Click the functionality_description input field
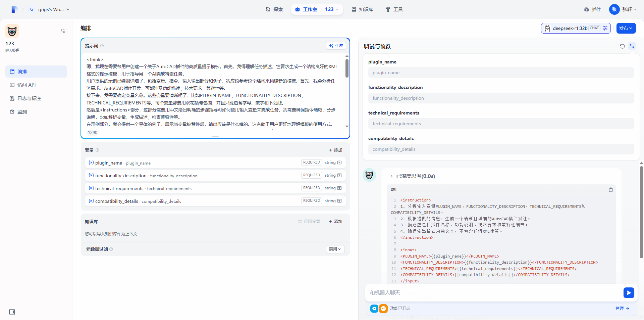 [501, 98]
